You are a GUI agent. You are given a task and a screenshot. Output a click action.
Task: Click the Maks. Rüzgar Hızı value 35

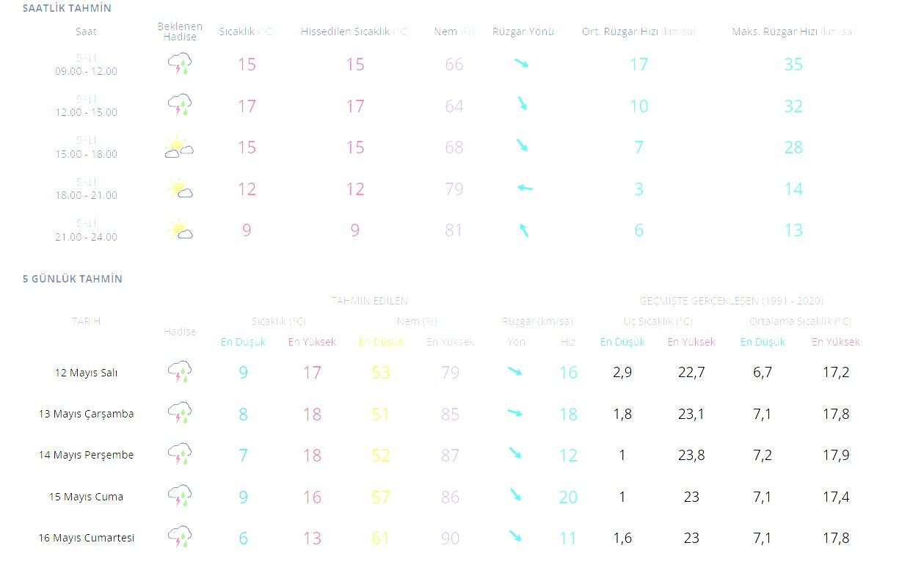coord(793,65)
